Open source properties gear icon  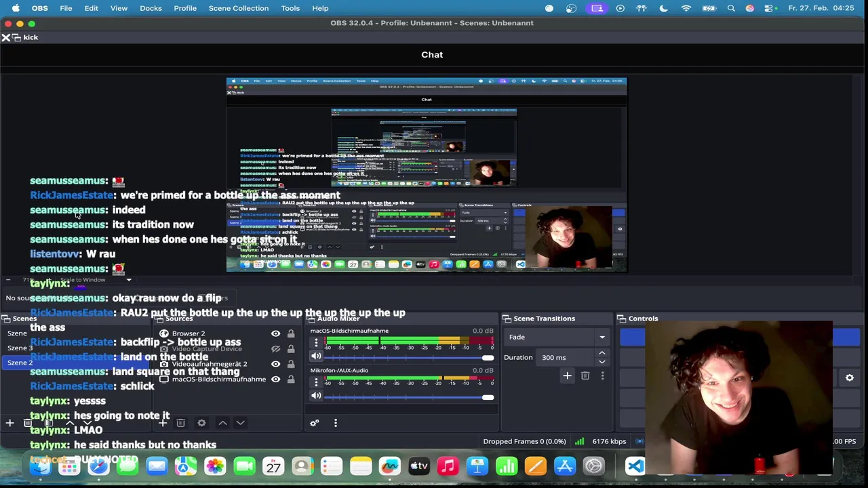point(201,423)
